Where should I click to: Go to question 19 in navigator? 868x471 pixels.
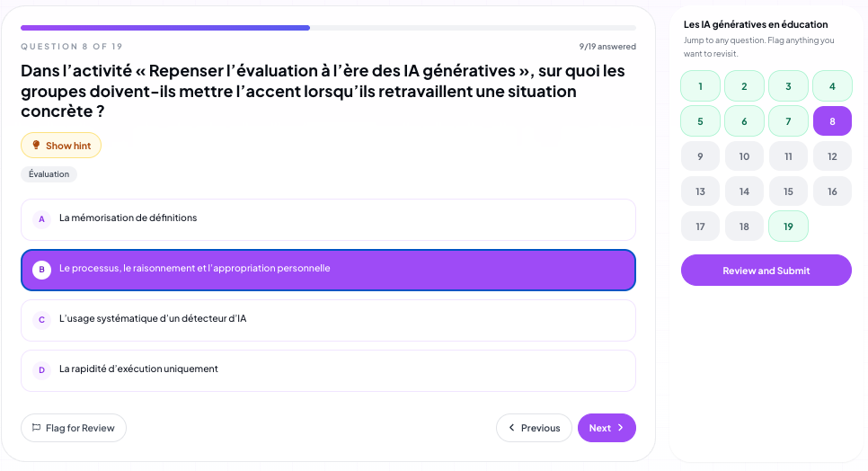tap(788, 226)
